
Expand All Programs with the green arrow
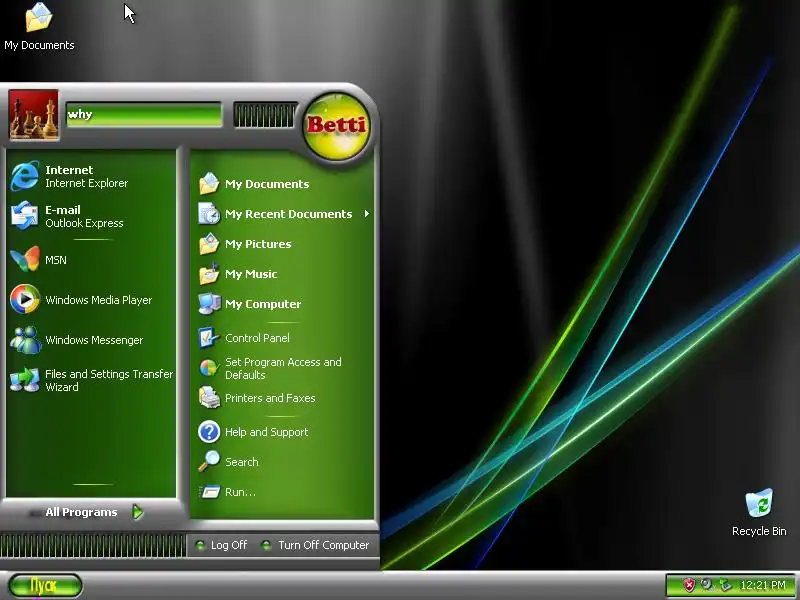pyautogui.click(x=138, y=512)
